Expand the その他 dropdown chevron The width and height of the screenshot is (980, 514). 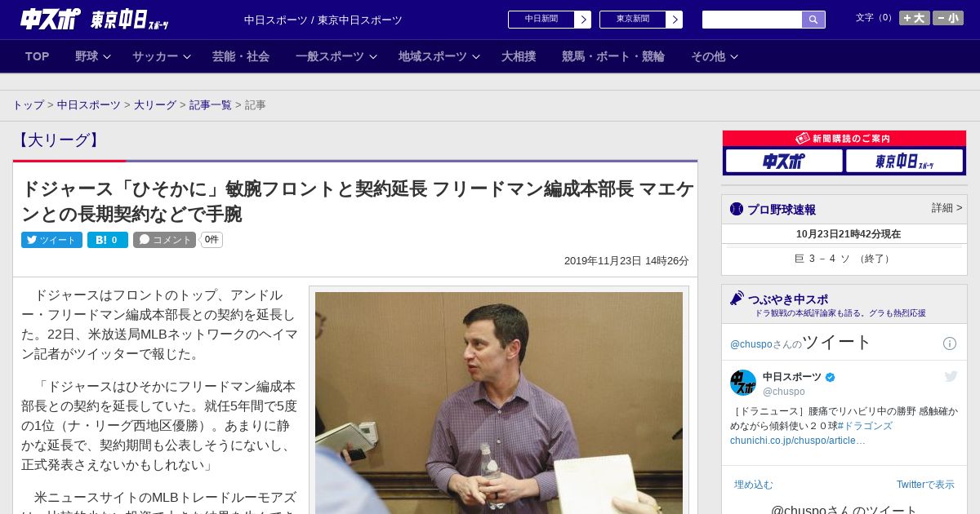click(x=734, y=57)
